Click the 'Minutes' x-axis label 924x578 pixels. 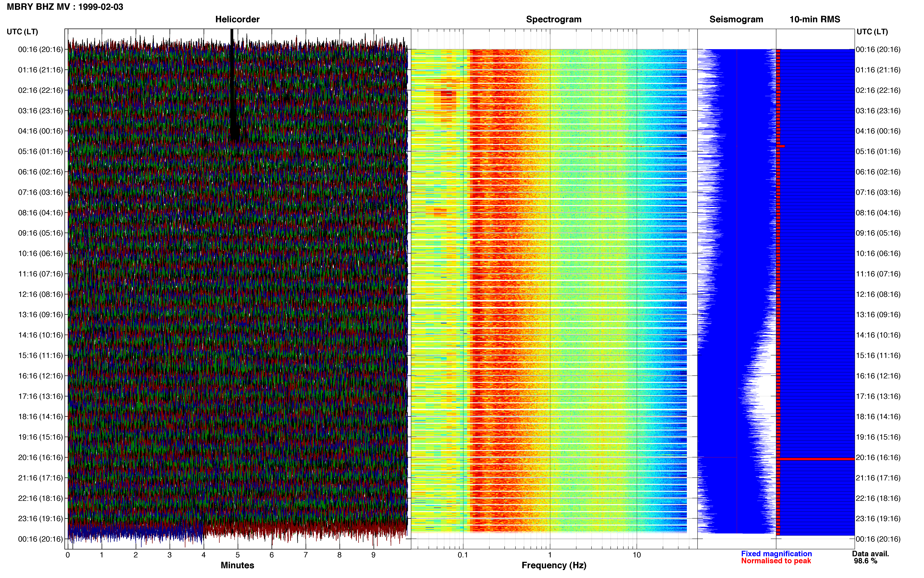coord(237,565)
